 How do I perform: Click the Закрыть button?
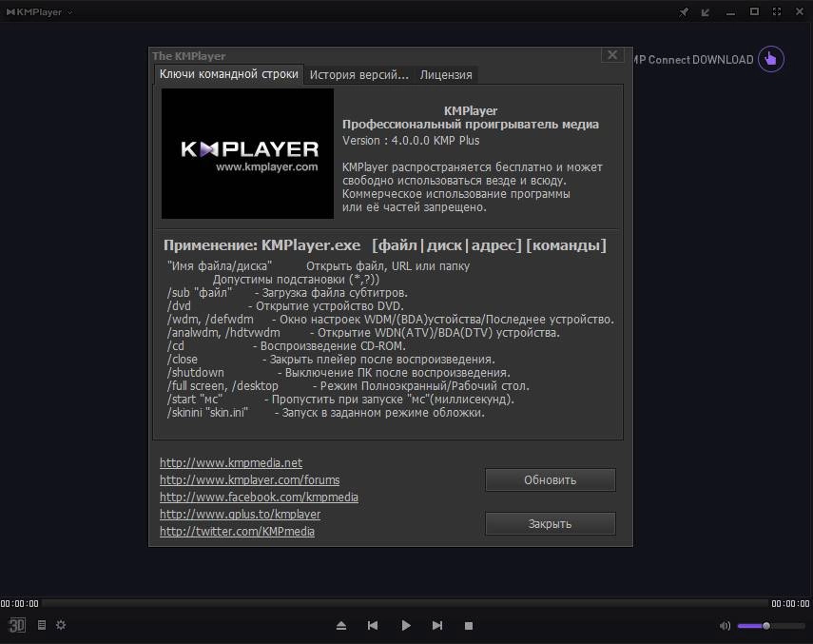point(551,524)
